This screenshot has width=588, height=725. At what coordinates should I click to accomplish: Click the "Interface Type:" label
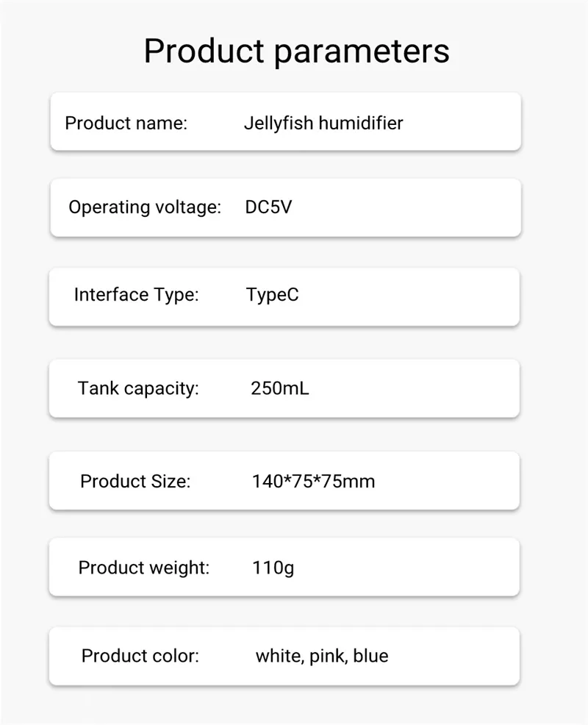pyautogui.click(x=137, y=296)
